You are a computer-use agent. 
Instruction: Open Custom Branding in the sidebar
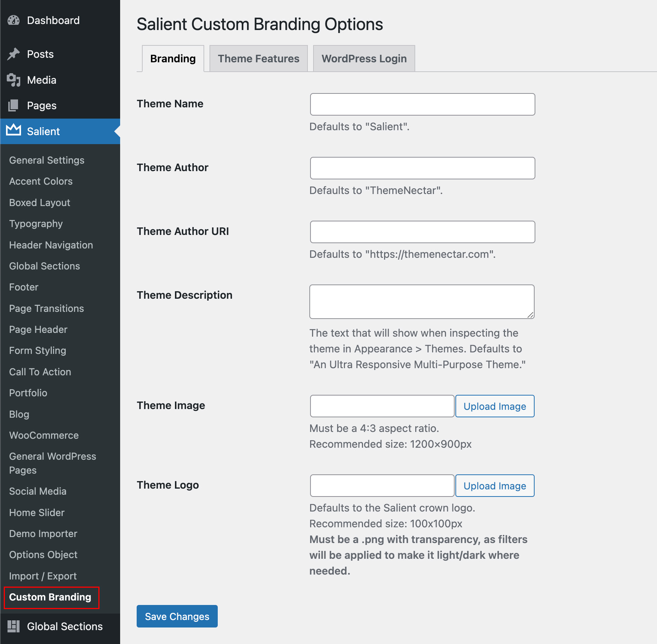[x=50, y=597]
